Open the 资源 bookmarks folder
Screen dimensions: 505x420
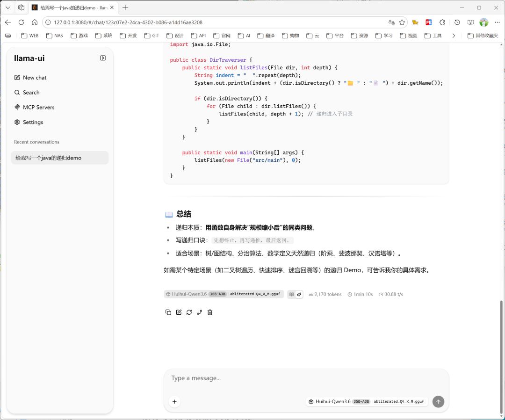tap(360, 36)
